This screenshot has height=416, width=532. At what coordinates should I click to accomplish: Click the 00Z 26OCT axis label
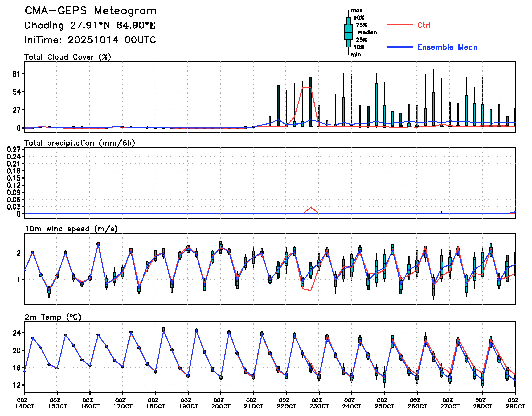coord(417,403)
